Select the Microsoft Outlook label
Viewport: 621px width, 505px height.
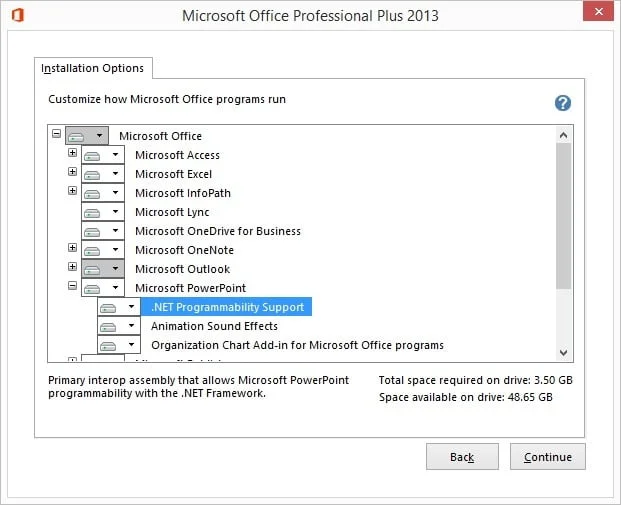(x=182, y=269)
